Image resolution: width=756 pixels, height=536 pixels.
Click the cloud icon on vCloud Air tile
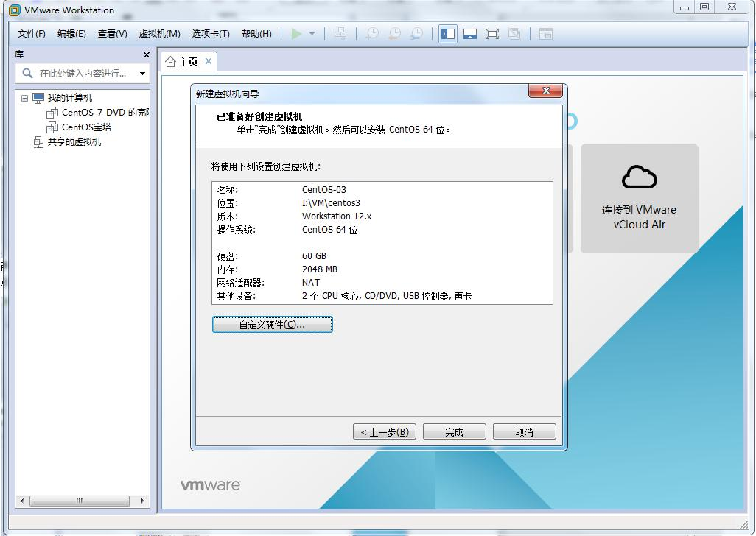(640, 177)
